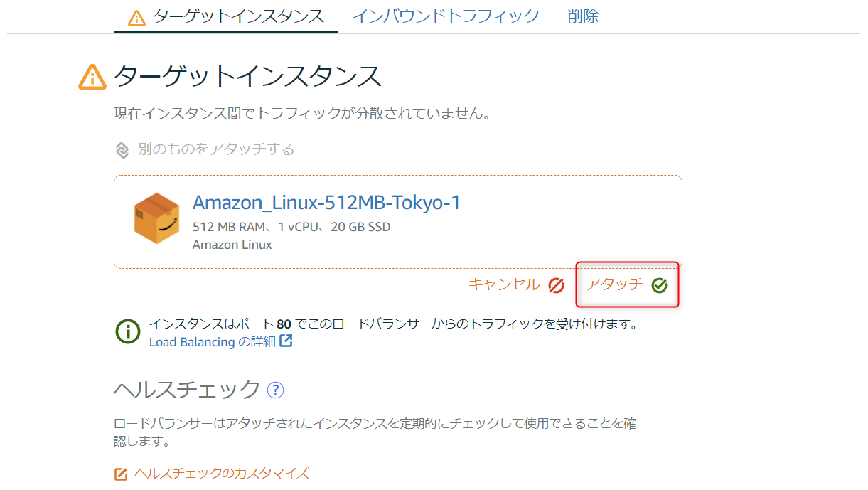Click the green checkmark attach icon

[659, 285]
